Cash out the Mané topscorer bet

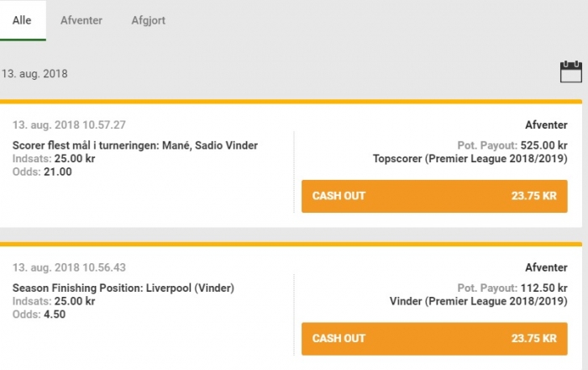click(434, 196)
